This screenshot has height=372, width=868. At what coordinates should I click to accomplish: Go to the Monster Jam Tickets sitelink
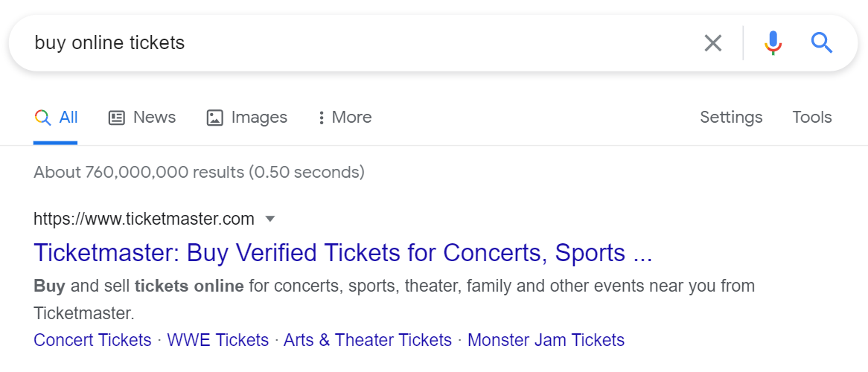546,340
